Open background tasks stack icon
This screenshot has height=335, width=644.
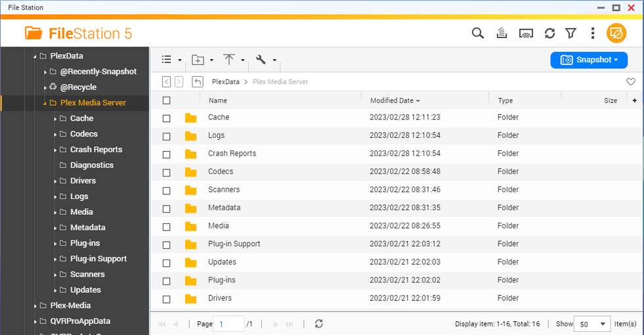[x=502, y=33]
